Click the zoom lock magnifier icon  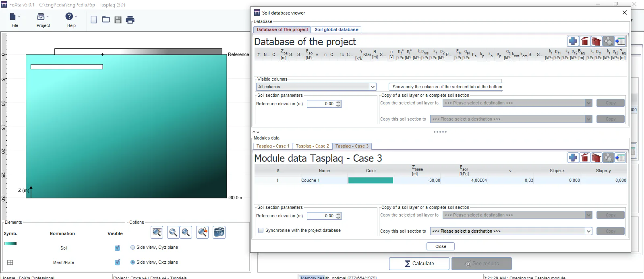pyautogui.click(x=203, y=232)
